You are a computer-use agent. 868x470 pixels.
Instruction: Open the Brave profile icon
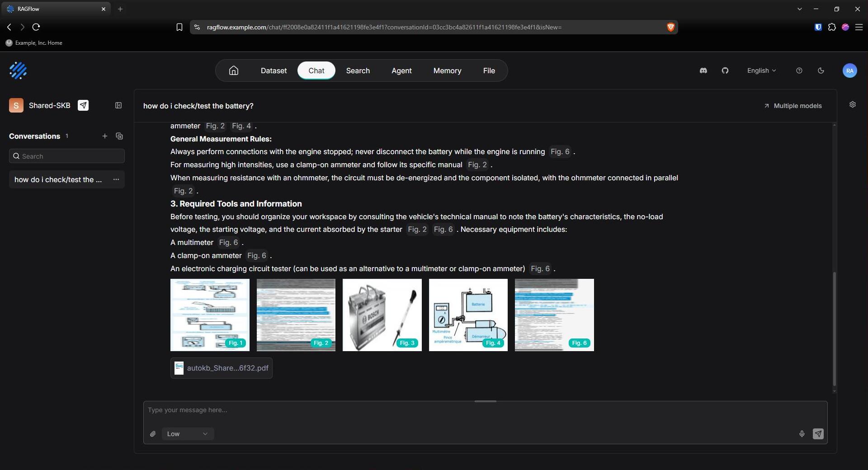click(x=845, y=27)
